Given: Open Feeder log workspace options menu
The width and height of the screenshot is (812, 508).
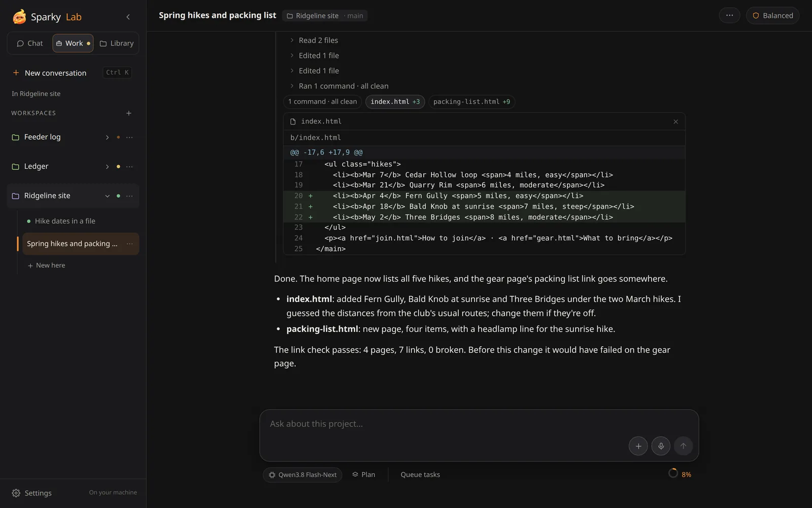Looking at the screenshot, I should click(x=129, y=137).
